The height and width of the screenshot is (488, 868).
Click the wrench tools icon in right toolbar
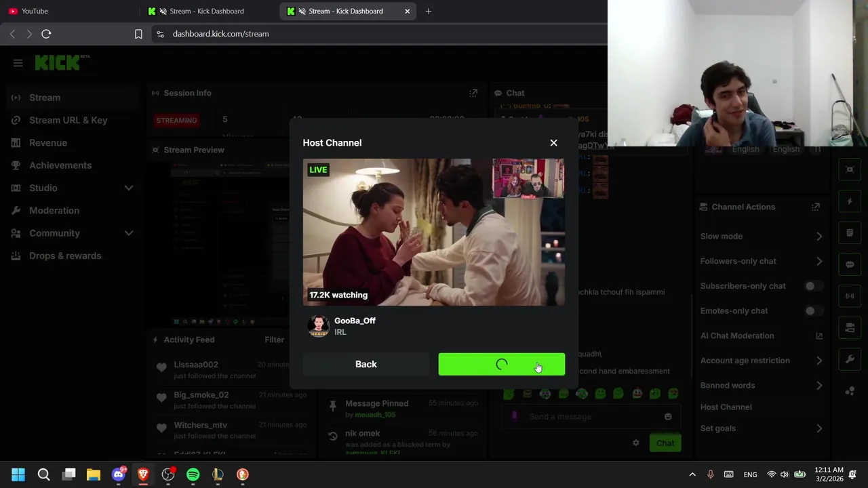pyautogui.click(x=850, y=359)
